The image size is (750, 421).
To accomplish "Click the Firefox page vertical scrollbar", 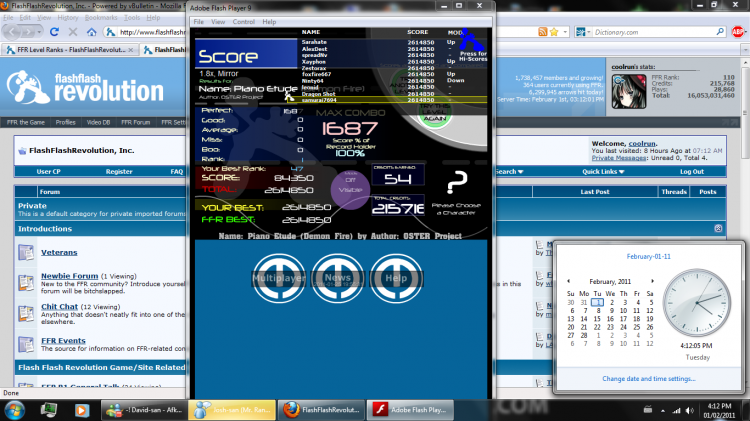I will point(745,222).
